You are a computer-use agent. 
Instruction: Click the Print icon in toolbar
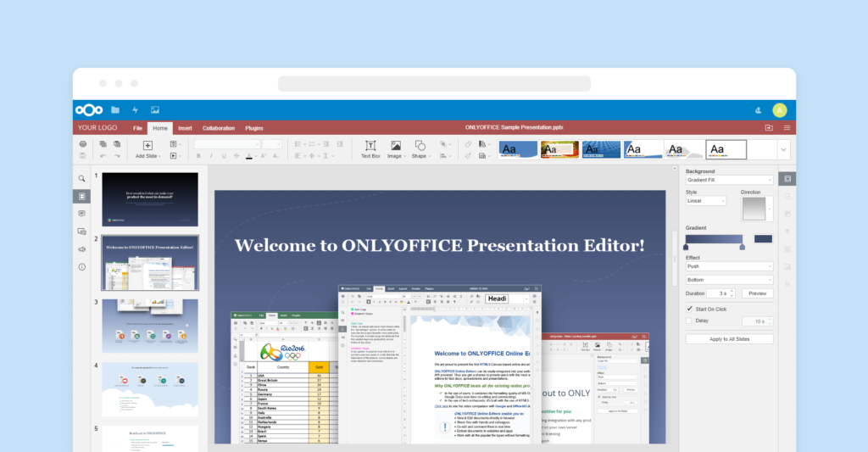[x=83, y=144]
